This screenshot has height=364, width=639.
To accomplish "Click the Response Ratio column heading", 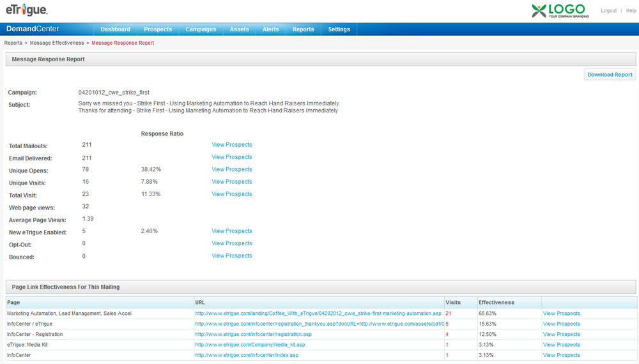I will (x=162, y=133).
